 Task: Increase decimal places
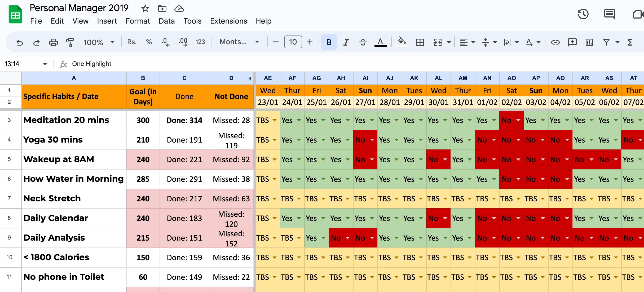tap(183, 42)
